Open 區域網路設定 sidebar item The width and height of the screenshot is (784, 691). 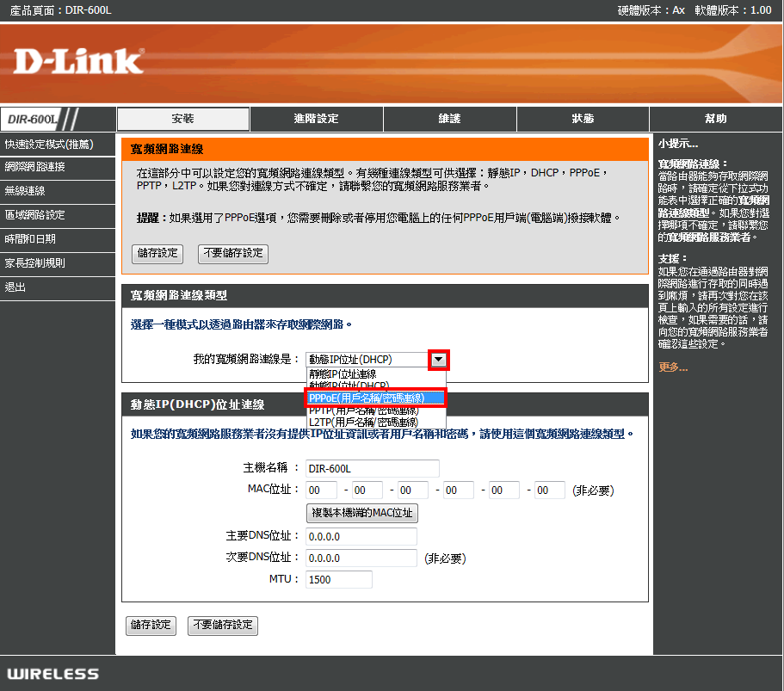(58, 215)
